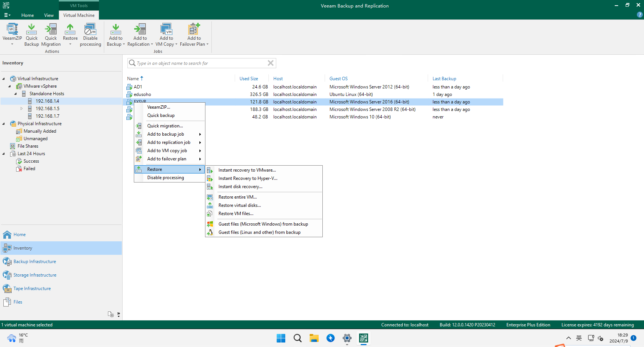Click Add to Failover Plan ribbon icon
This screenshot has width=644, height=347.
[x=194, y=29]
